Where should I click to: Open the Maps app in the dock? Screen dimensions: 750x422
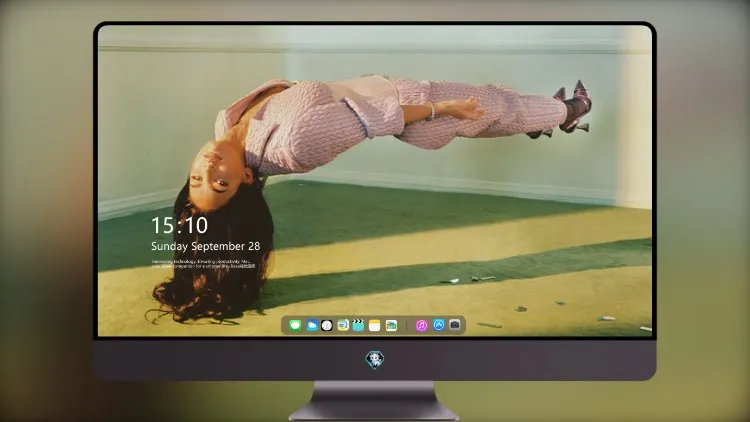tap(342, 325)
